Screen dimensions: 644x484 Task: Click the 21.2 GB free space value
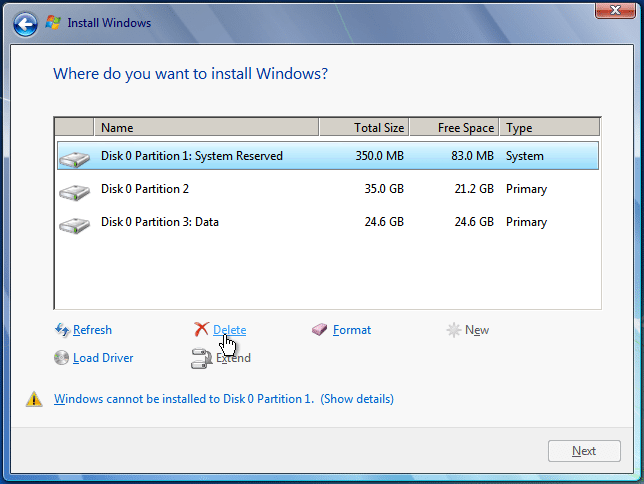pyautogui.click(x=474, y=189)
